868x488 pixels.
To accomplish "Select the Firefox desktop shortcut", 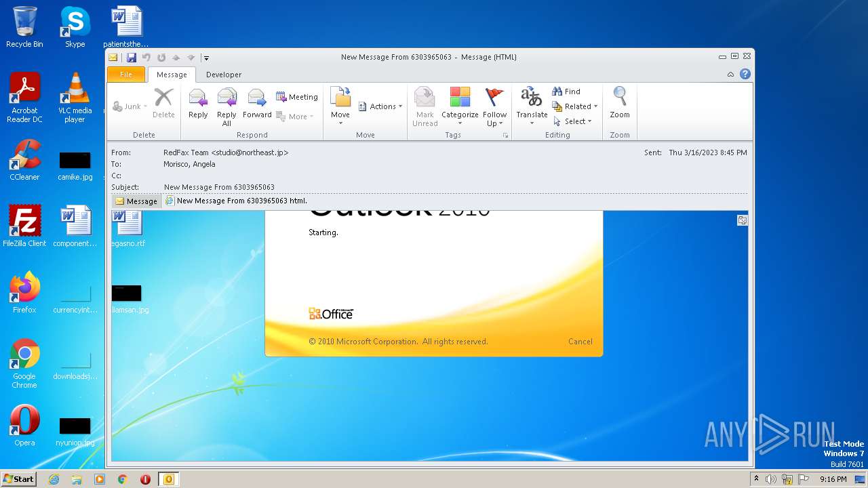I will coord(24,293).
